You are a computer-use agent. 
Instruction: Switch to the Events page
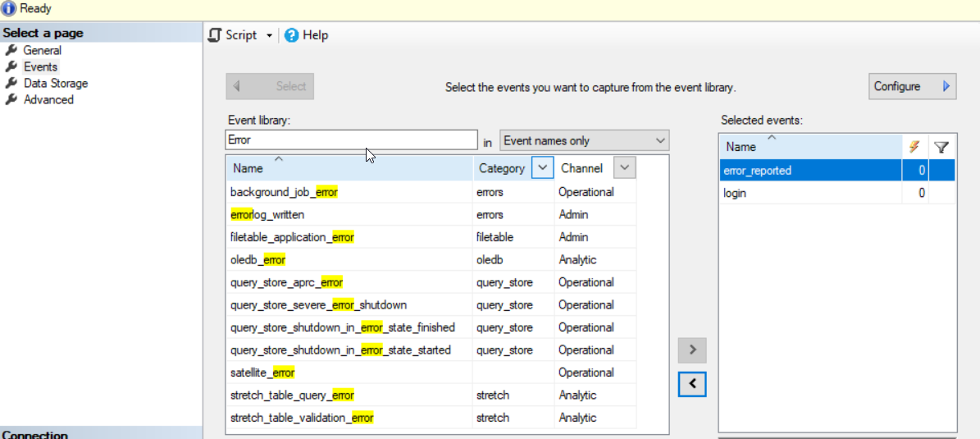[40, 66]
